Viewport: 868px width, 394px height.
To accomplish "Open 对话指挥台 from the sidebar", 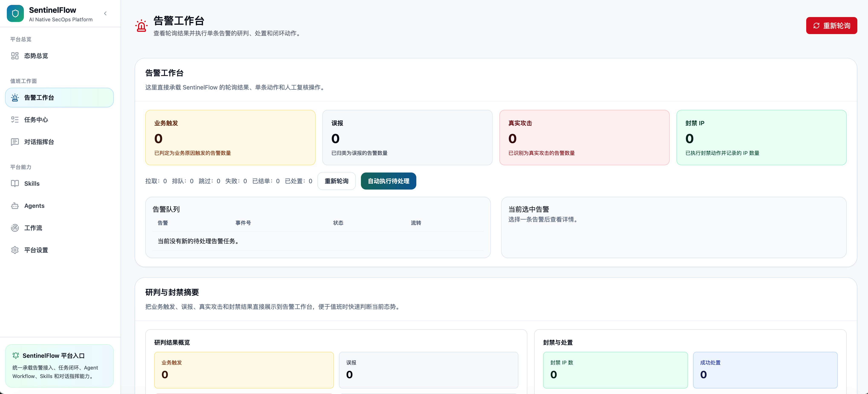I will coord(60,142).
